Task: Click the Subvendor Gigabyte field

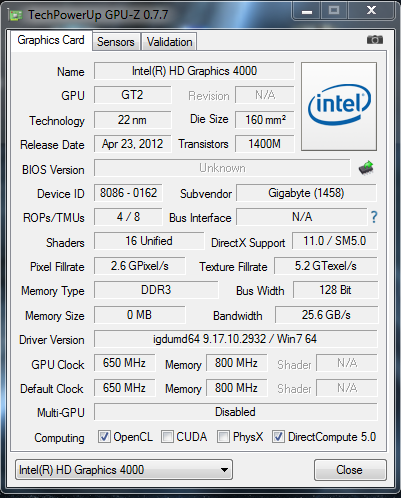Action: click(306, 193)
